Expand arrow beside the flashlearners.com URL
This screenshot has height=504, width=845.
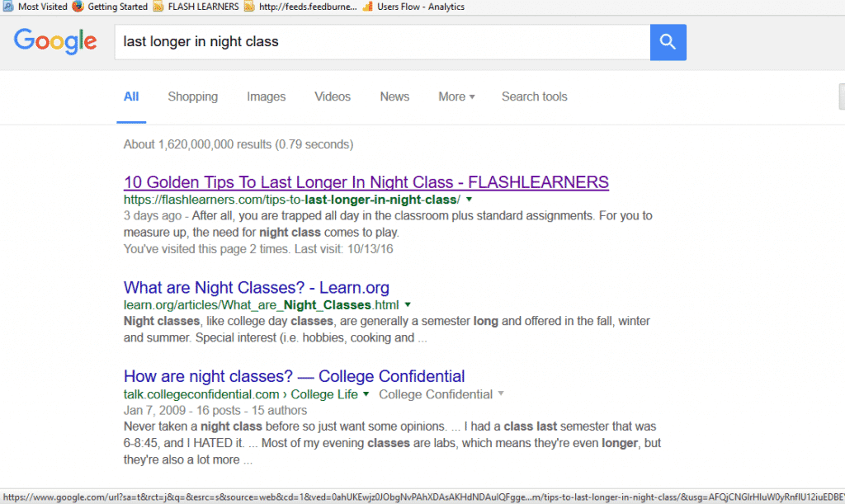(469, 200)
